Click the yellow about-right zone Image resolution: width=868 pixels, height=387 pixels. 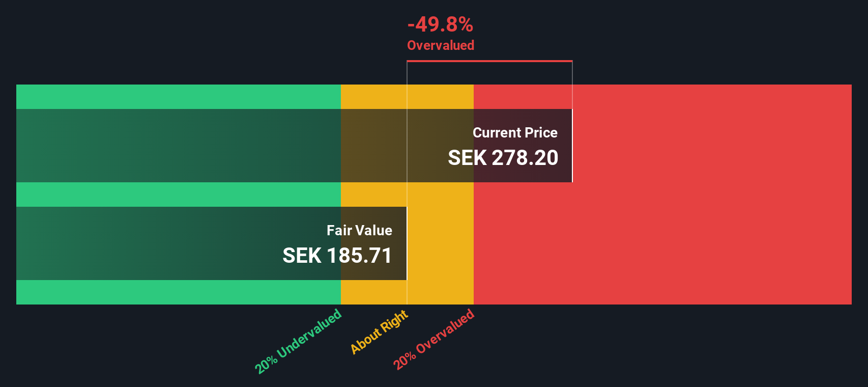click(x=407, y=195)
